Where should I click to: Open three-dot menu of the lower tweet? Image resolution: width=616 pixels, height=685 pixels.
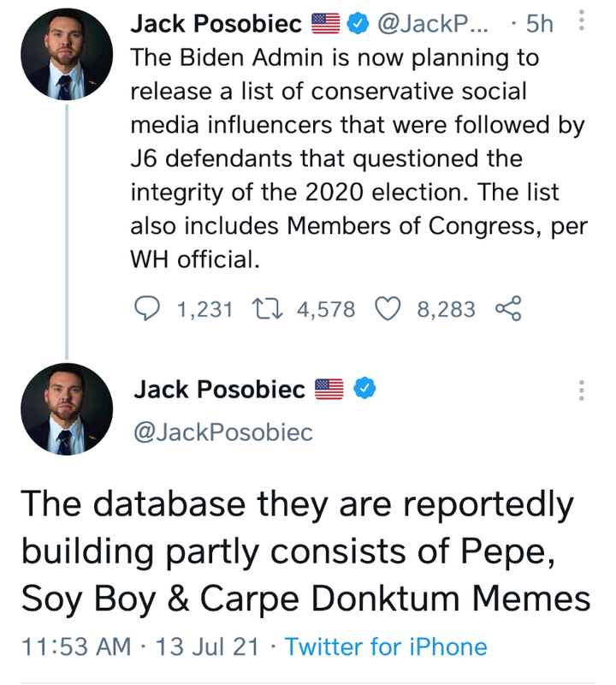point(581,390)
